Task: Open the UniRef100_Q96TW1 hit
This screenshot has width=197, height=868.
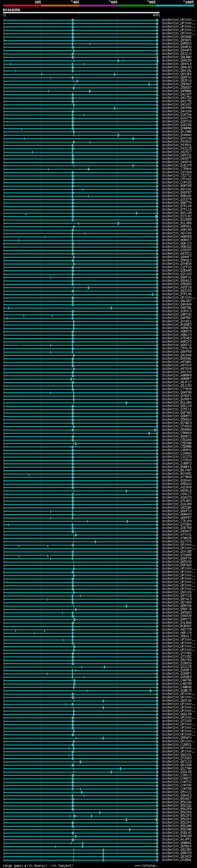Action: tap(177, 308)
